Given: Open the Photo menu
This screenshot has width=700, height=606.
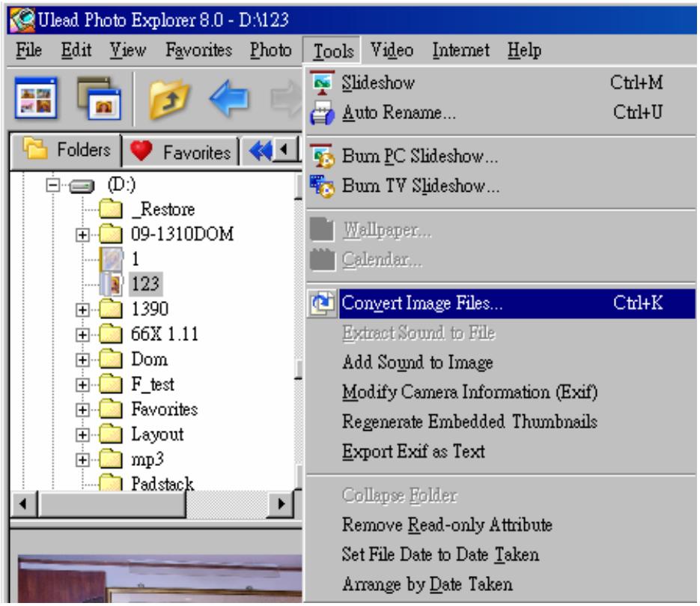Looking at the screenshot, I should [x=270, y=50].
